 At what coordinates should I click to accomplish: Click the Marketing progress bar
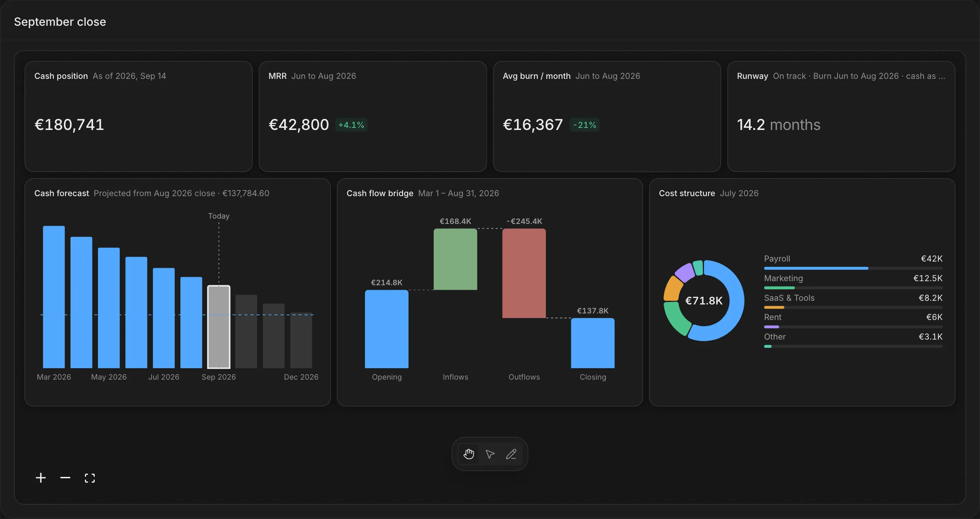pyautogui.click(x=853, y=288)
